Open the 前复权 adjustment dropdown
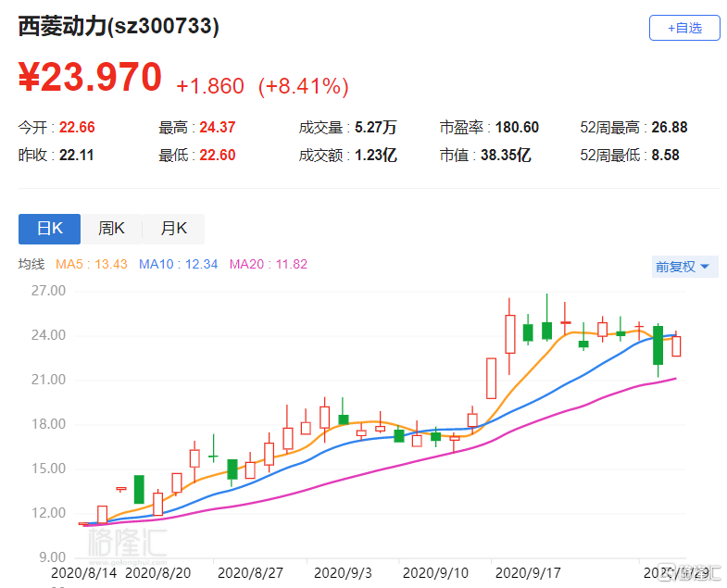Screen dimensions: 727x588 point(684,267)
